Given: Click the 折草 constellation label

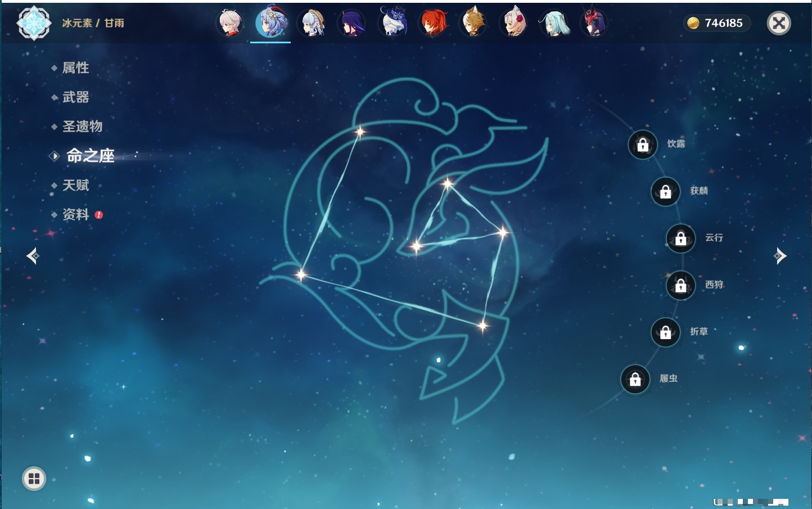Looking at the screenshot, I should pos(699,332).
